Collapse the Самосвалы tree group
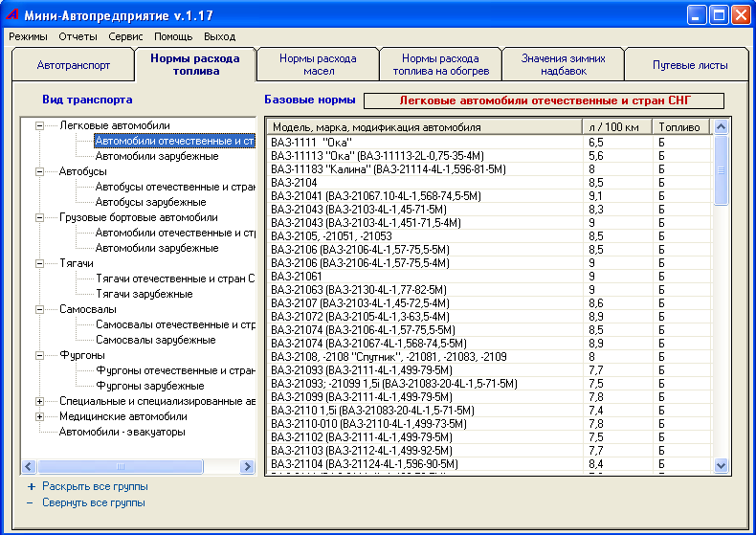This screenshot has width=756, height=535. click(x=39, y=309)
